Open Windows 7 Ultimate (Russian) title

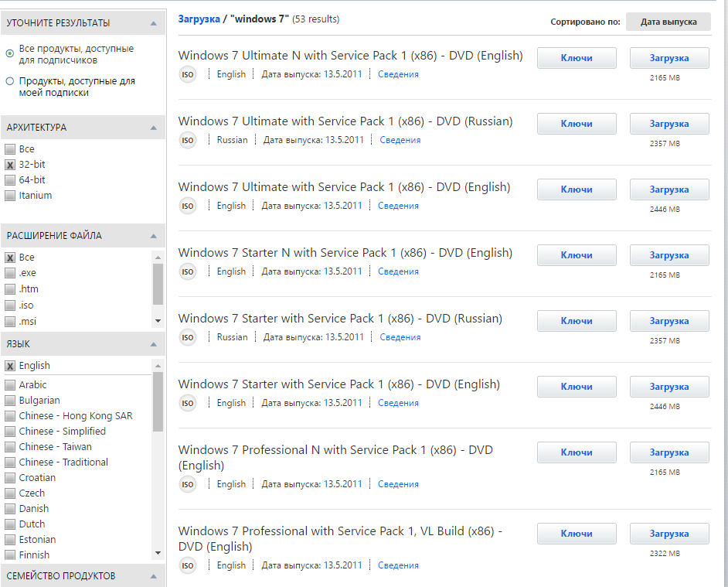[345, 121]
